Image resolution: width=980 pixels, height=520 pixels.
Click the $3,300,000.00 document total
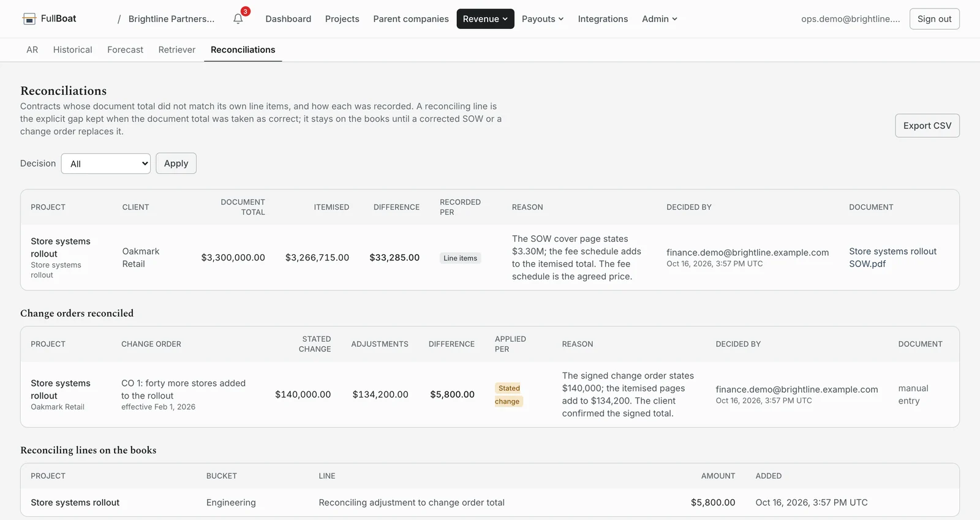(x=233, y=258)
